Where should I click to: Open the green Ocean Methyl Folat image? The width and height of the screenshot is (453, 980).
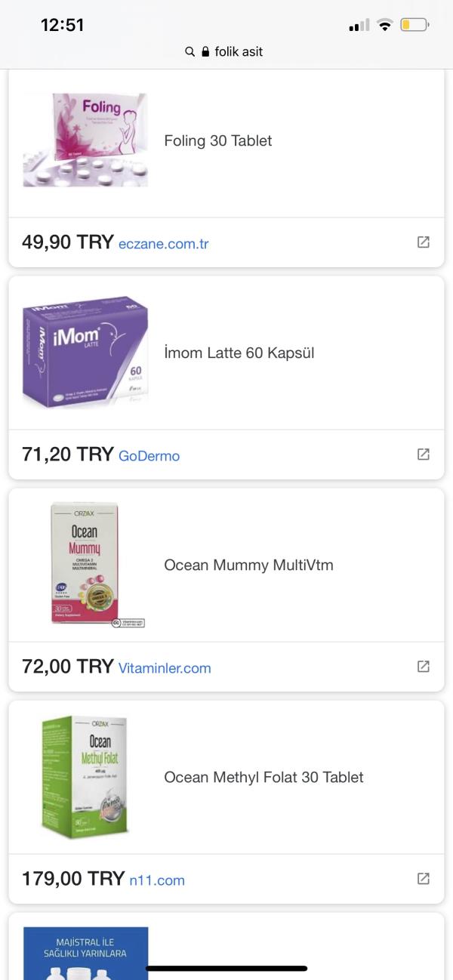pos(85,777)
